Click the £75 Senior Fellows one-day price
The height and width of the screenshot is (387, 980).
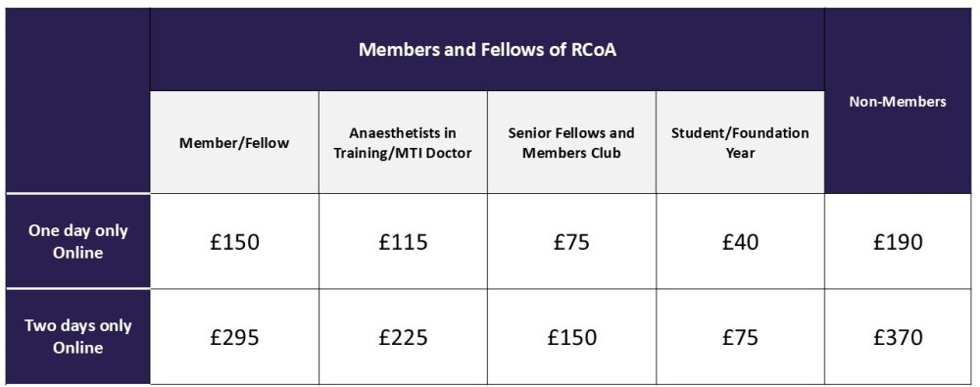(571, 242)
